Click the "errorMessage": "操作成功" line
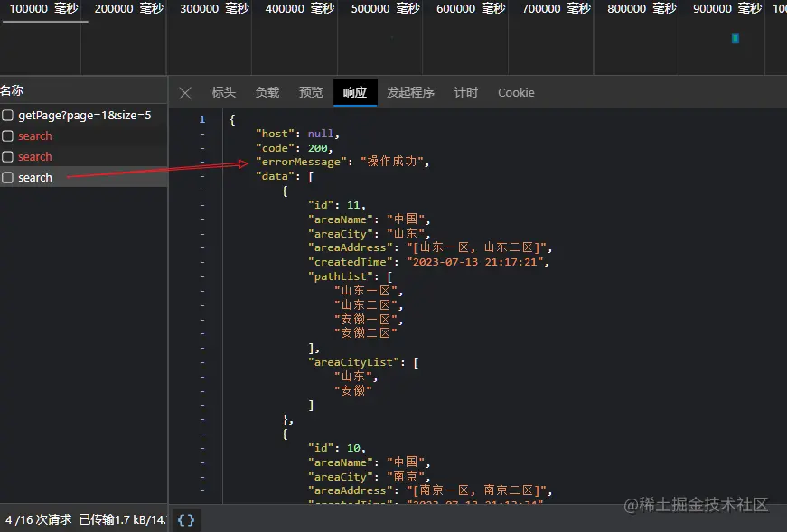The height and width of the screenshot is (532, 787). coord(342,162)
